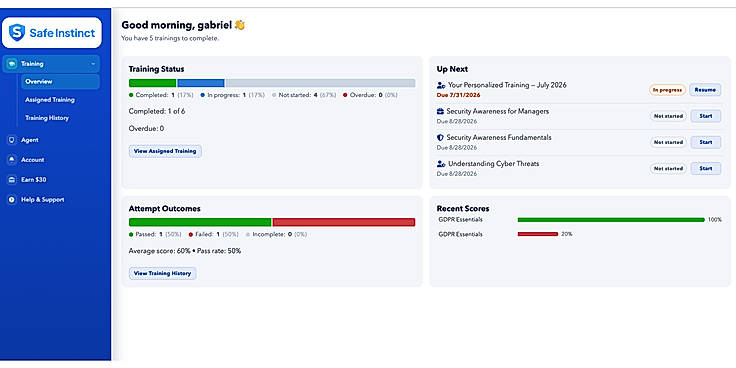Screen dimensions: 736x368
Task: Click the Recent Scores heading
Action: click(x=463, y=208)
